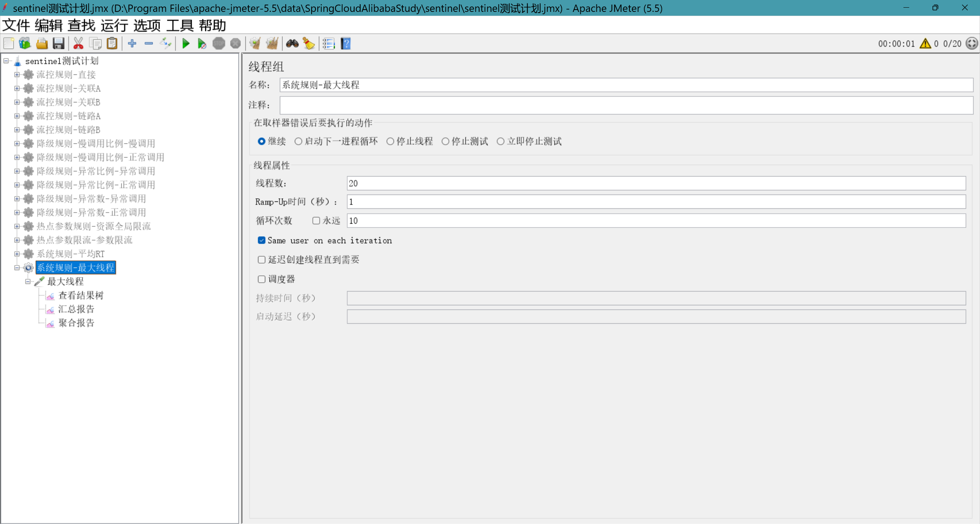
Task: Enable the 调度器 scheduler checkbox
Action: point(261,279)
